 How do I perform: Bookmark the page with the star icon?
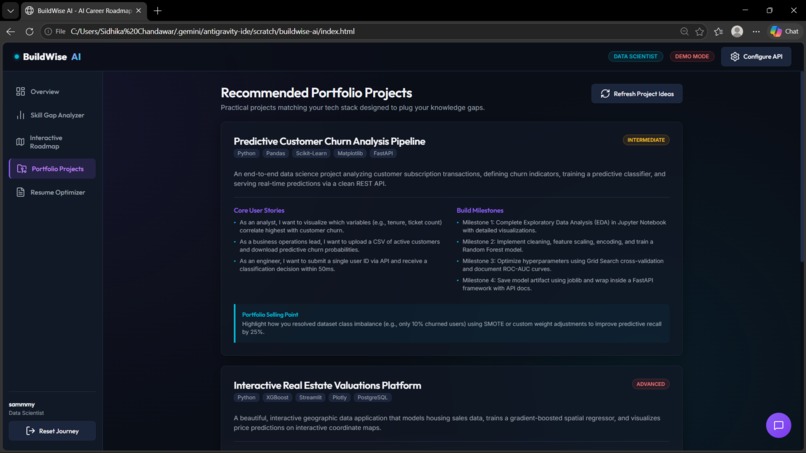tap(700, 31)
